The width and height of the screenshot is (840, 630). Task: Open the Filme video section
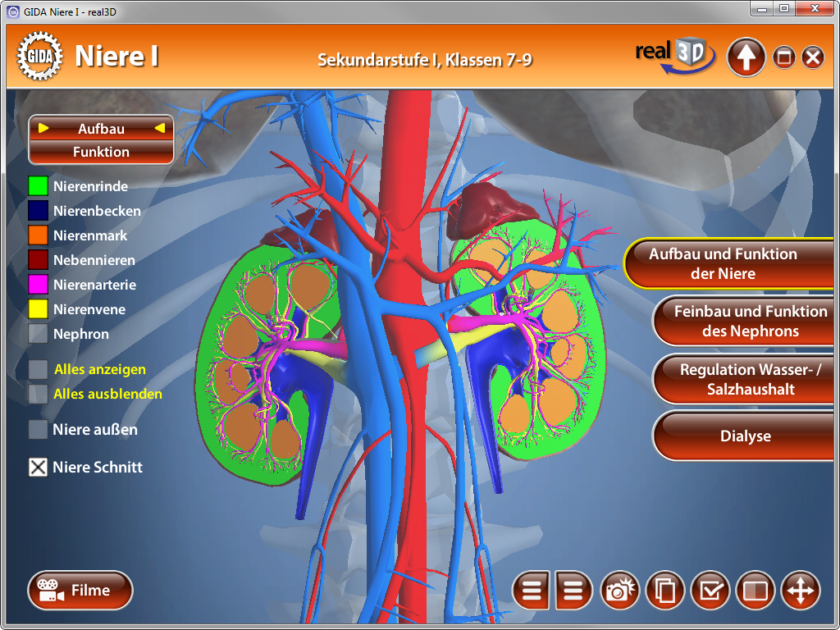pos(80,591)
